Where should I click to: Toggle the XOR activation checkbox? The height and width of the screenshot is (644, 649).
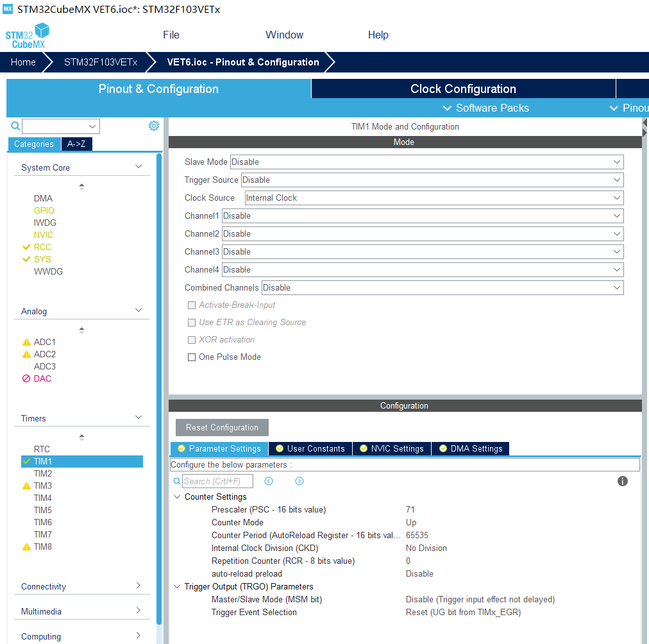[192, 340]
